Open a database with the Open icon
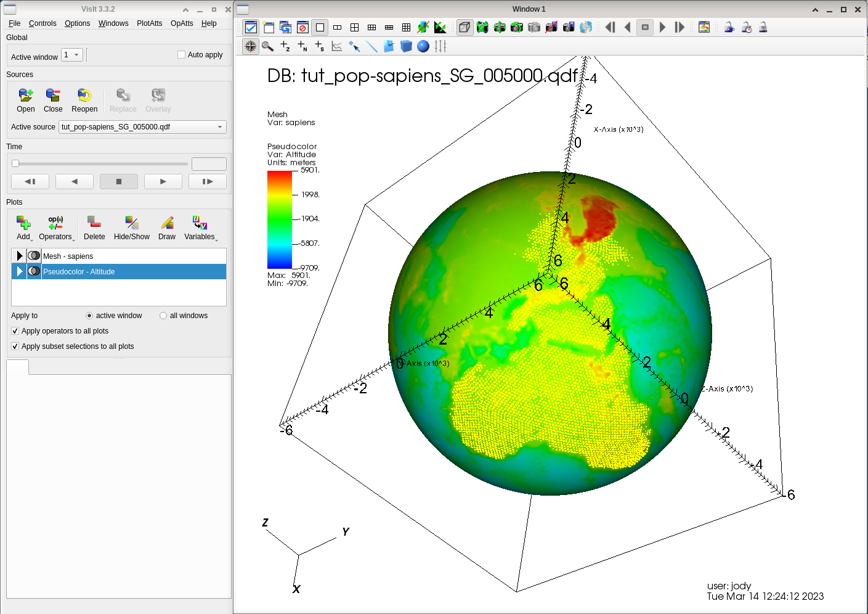The height and width of the screenshot is (614, 868). (25, 96)
